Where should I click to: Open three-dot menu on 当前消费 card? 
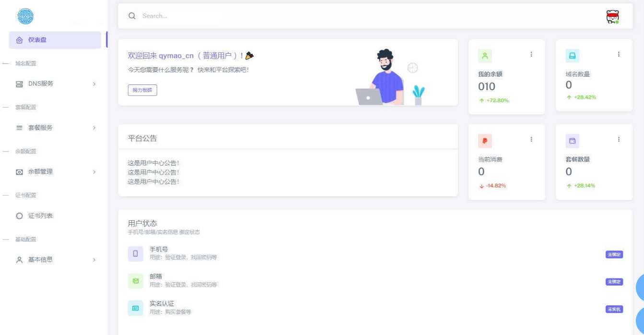[x=531, y=139]
